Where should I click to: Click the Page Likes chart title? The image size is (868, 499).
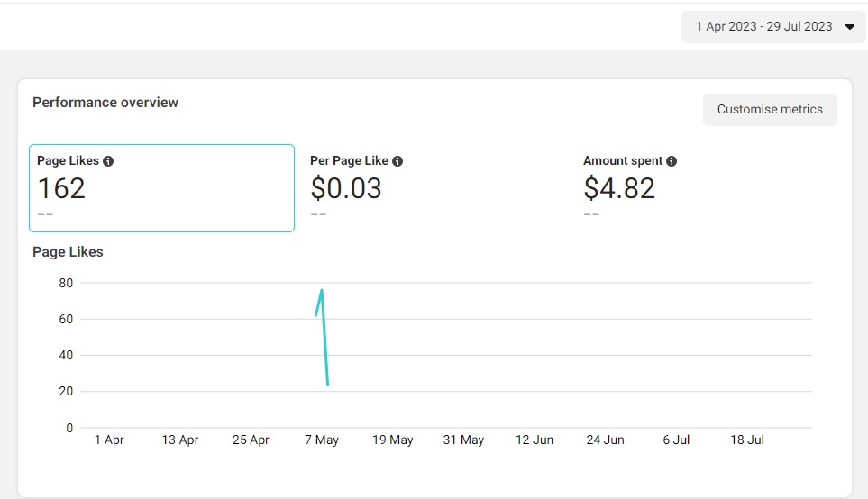68,251
